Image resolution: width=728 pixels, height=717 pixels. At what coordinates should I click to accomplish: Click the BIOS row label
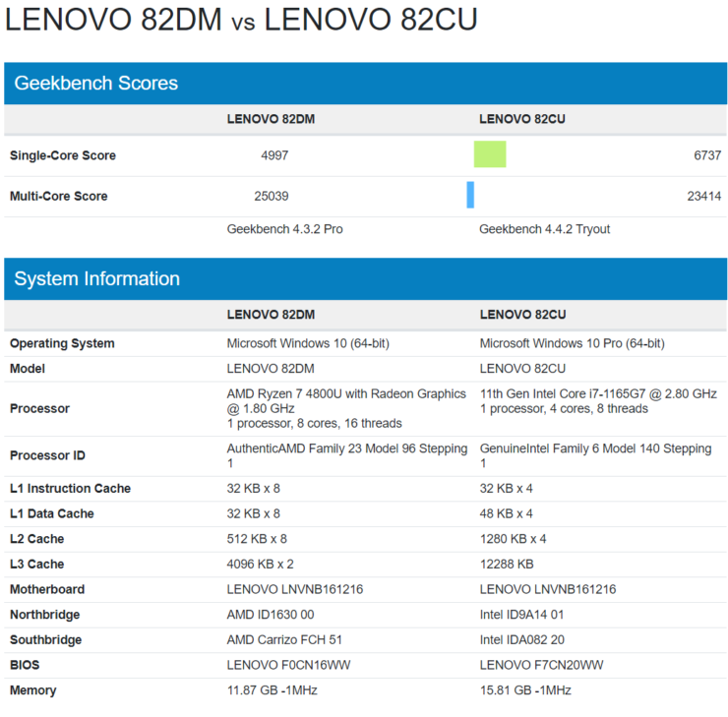[x=25, y=665]
